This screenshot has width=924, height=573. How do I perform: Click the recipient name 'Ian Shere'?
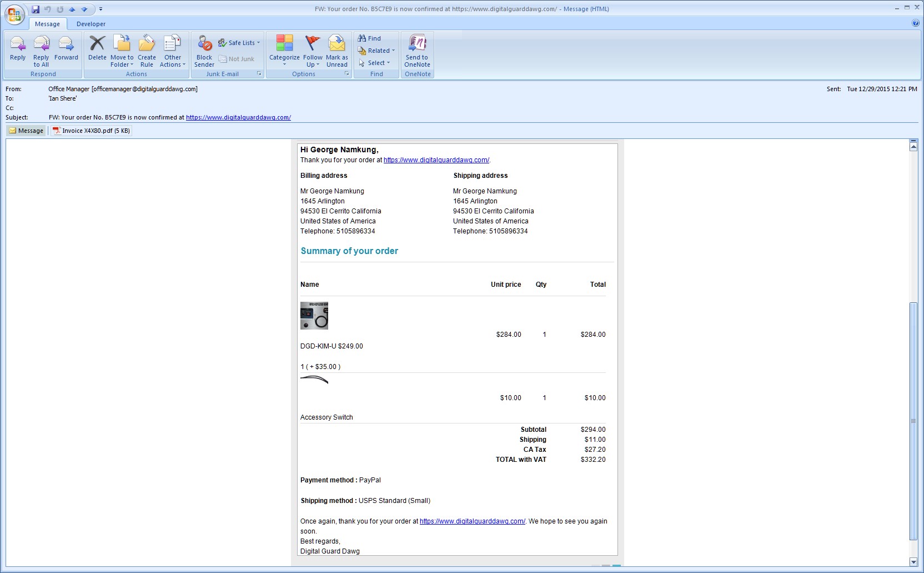(x=63, y=98)
